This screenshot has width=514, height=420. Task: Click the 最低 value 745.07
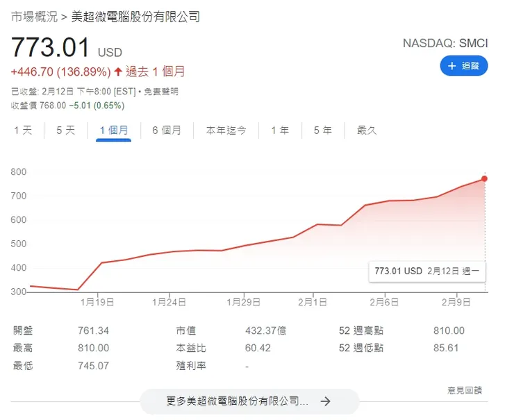[x=94, y=366]
